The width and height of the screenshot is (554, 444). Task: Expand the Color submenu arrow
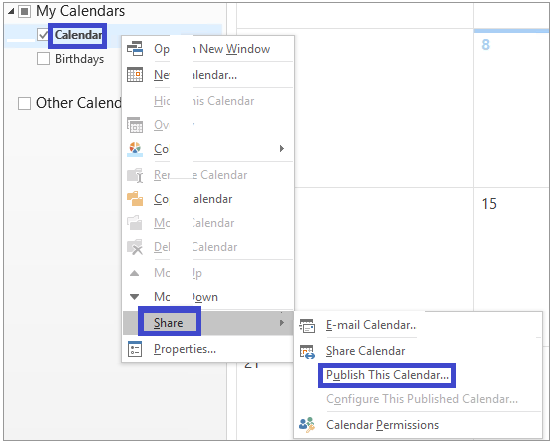(282, 148)
